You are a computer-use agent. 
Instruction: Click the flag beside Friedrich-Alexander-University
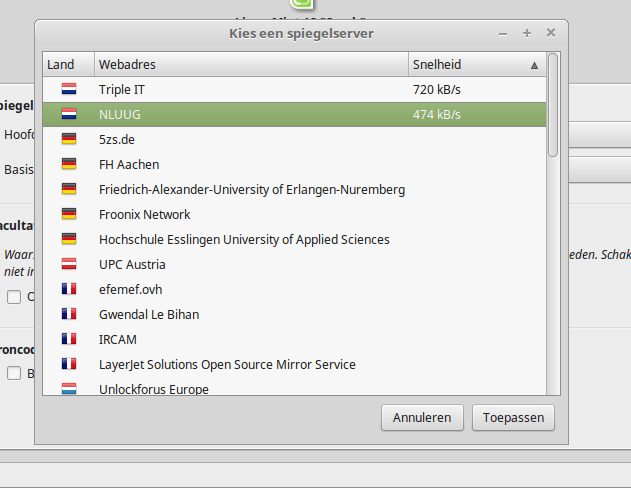(69, 189)
